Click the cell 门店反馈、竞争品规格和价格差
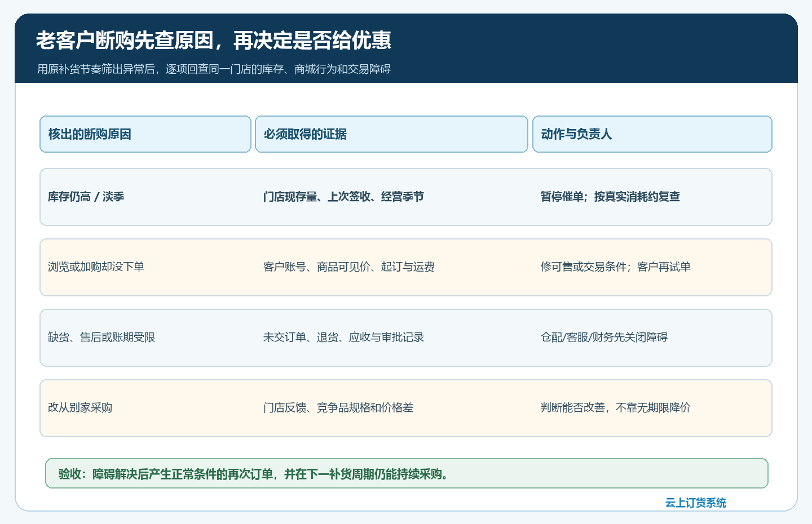This screenshot has height=524, width=812. click(x=338, y=408)
